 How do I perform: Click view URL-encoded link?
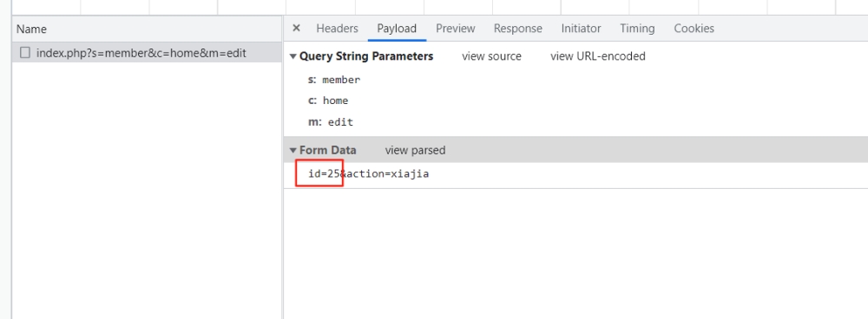(598, 56)
